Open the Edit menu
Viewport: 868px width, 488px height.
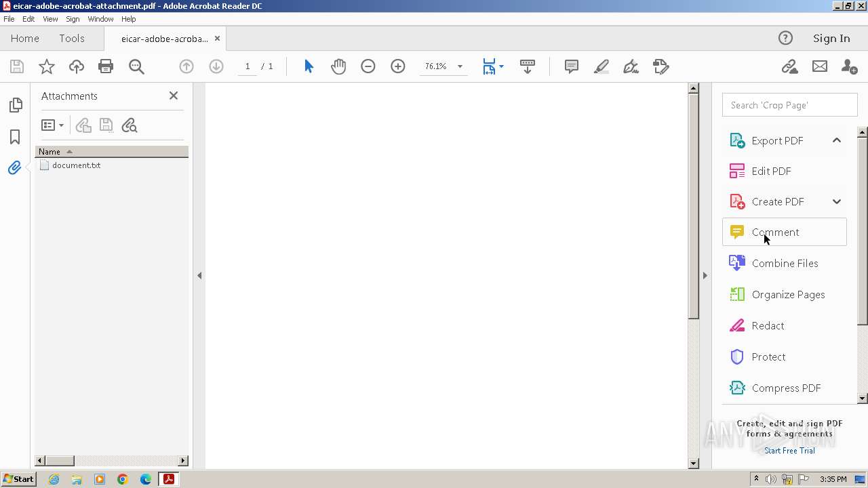pyautogui.click(x=28, y=19)
